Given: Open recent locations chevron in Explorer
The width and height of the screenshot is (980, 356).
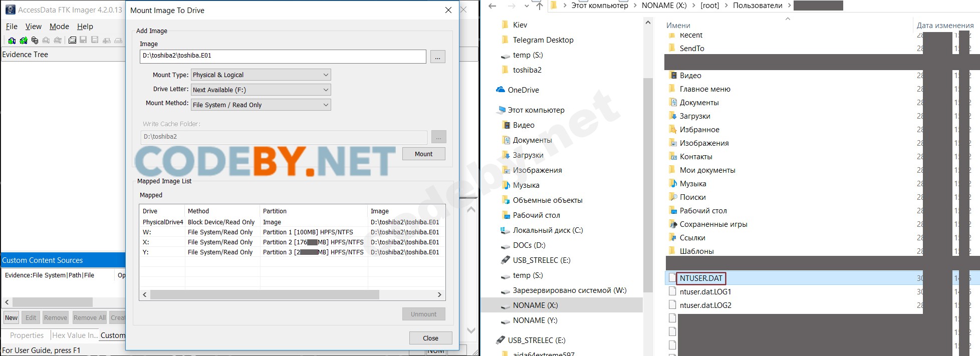Looking at the screenshot, I should click(526, 6).
